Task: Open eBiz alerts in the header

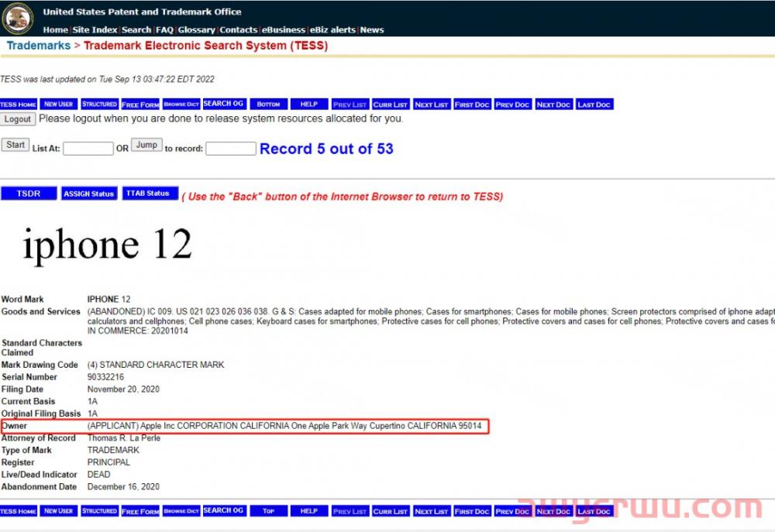Action: pos(332,29)
